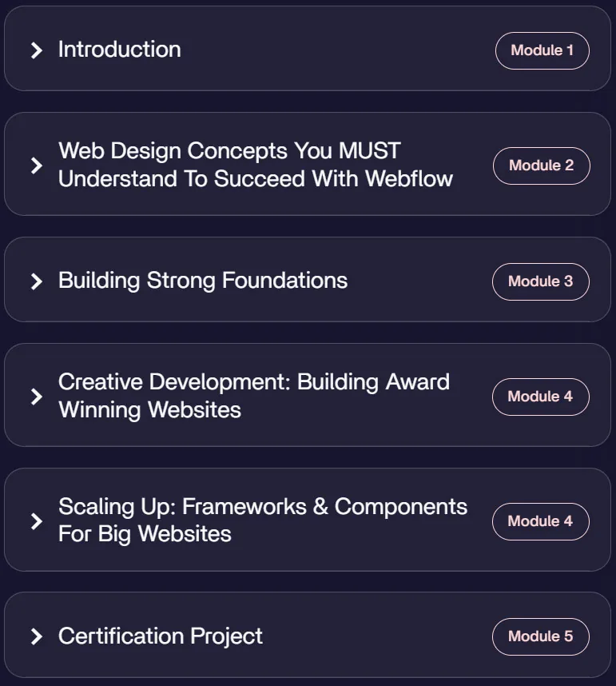Viewport: 616px width, 686px height.
Task: Click the chevron icon beside Certification Project
Action: pyautogui.click(x=37, y=636)
